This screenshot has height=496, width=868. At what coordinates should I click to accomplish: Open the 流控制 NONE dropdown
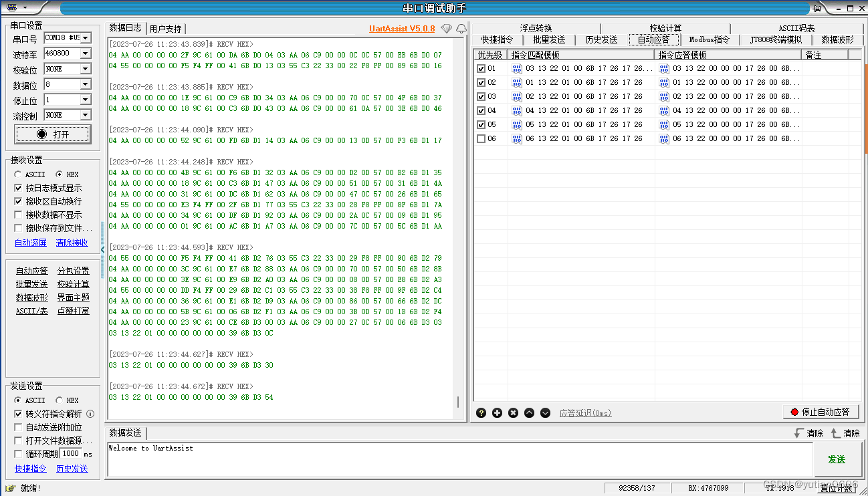[86, 115]
